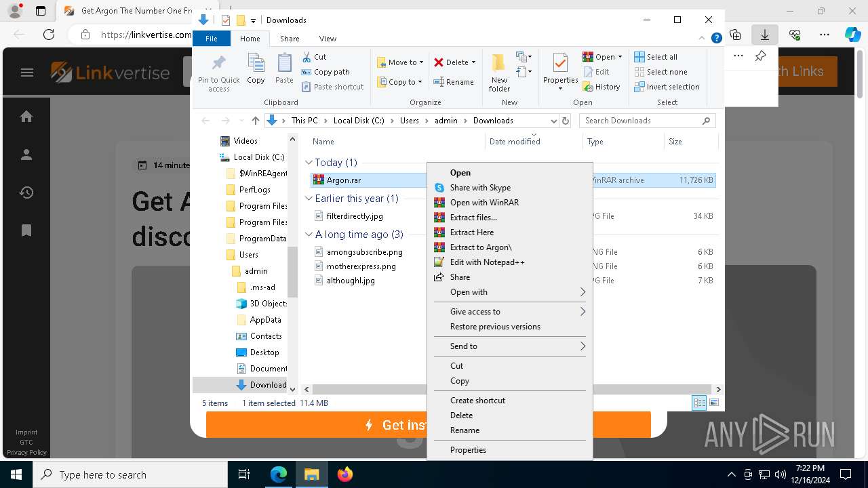Expand the address bar history dropdown
Viewport: 868px width, 488px height.
tap(554, 121)
